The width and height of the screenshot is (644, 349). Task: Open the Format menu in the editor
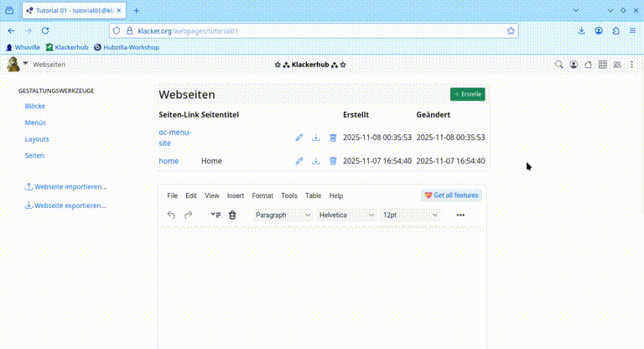pyautogui.click(x=262, y=195)
